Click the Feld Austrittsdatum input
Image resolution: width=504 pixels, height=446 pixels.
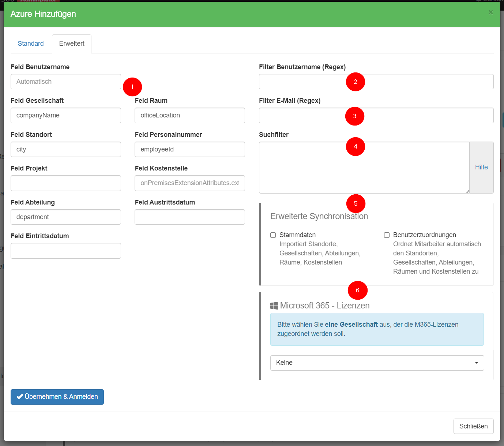190,217
